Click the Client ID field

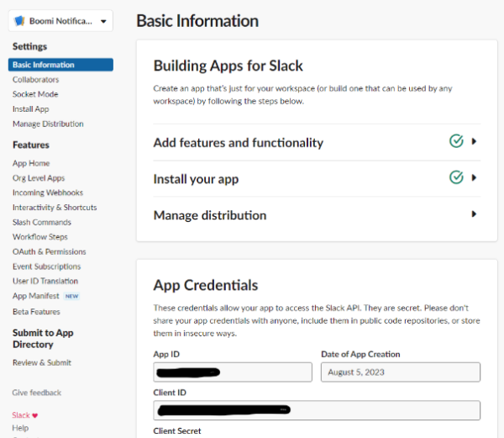pos(317,410)
